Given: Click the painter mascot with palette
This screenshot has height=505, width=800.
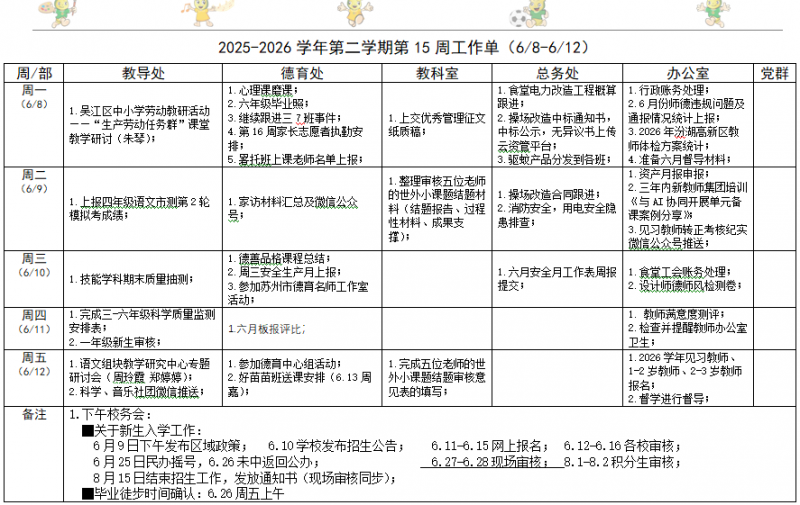Looking at the screenshot, I should click(x=58, y=12).
